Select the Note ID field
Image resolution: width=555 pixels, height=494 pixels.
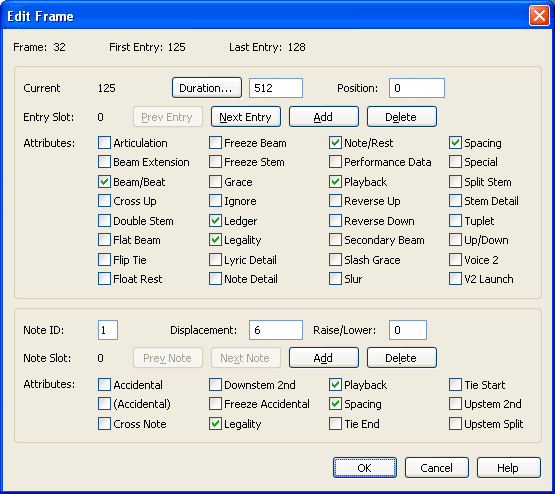[108, 330]
